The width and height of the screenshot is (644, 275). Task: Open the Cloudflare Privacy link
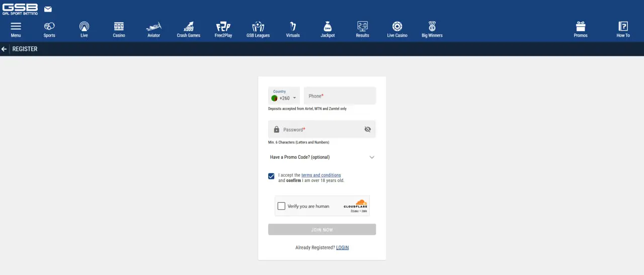point(355,211)
